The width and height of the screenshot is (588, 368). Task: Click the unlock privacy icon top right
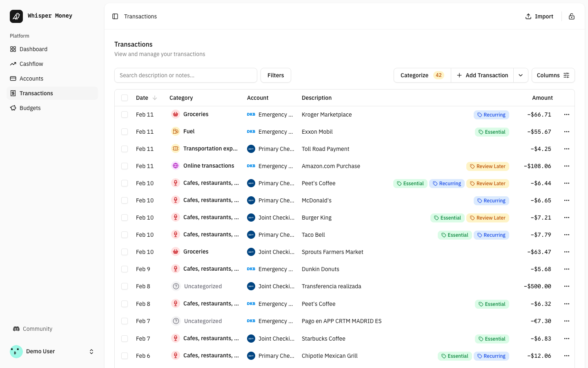click(x=572, y=16)
